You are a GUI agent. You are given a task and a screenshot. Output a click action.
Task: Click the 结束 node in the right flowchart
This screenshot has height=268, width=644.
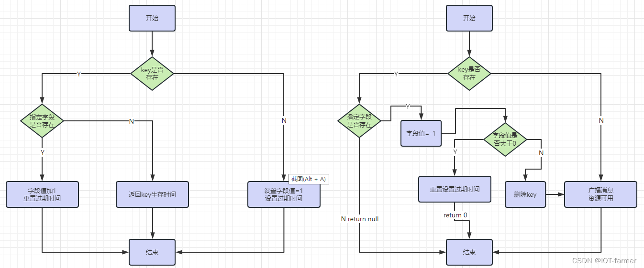469,252
